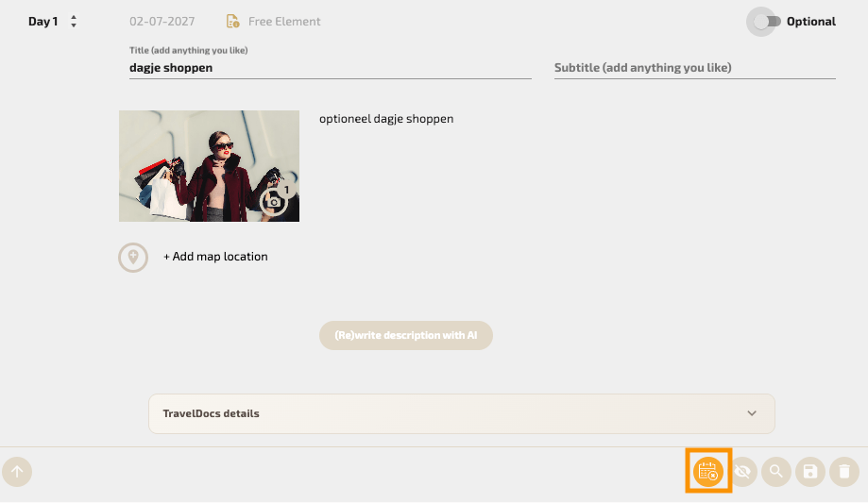868x503 pixels.
Task: Click the calendar remove-day icon
Action: click(x=707, y=471)
